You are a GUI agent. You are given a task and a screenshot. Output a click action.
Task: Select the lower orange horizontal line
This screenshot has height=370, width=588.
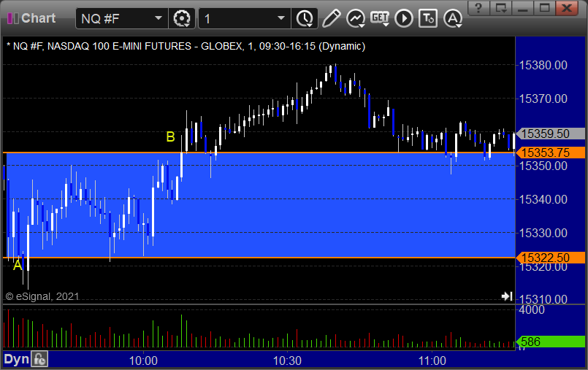pyautogui.click(x=259, y=258)
